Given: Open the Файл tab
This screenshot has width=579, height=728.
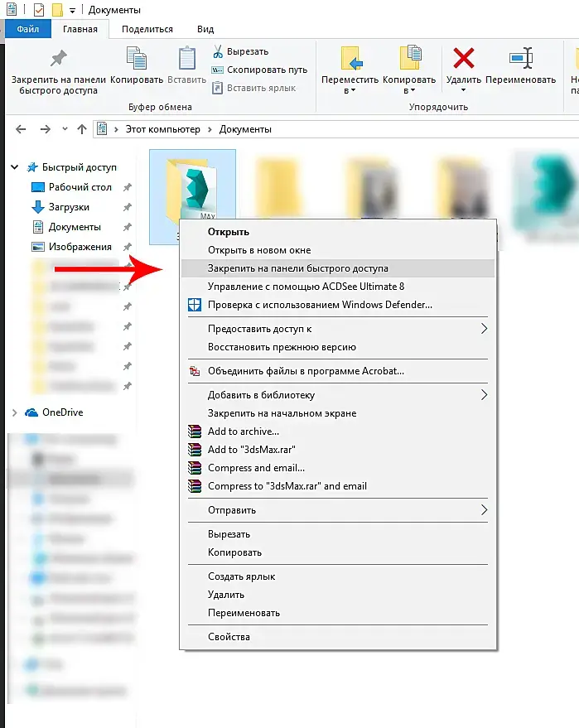Looking at the screenshot, I should tap(28, 29).
